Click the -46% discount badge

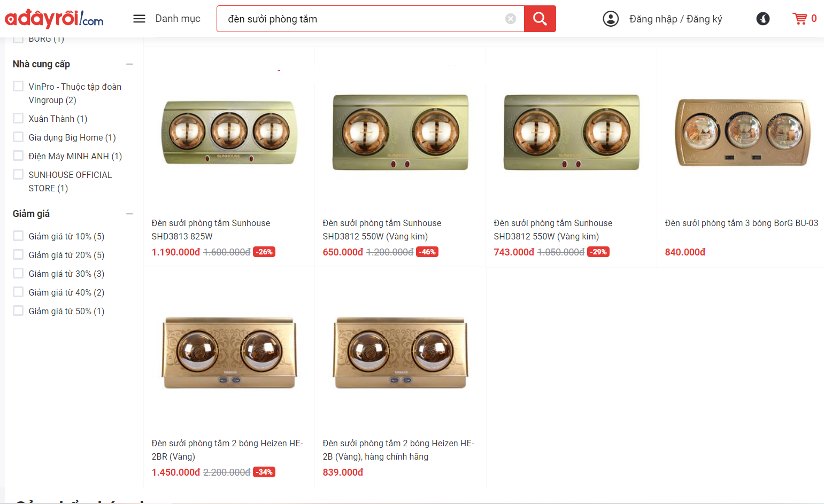(428, 252)
